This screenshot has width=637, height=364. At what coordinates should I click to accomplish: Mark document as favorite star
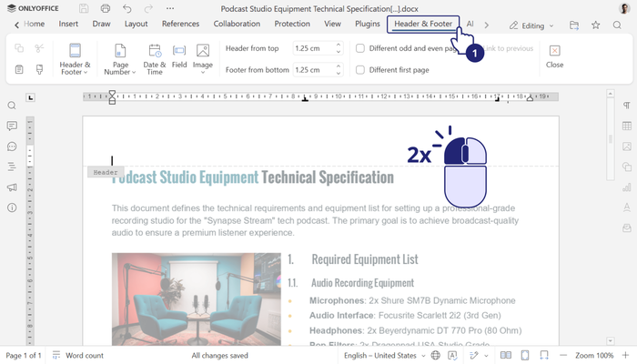point(595,25)
